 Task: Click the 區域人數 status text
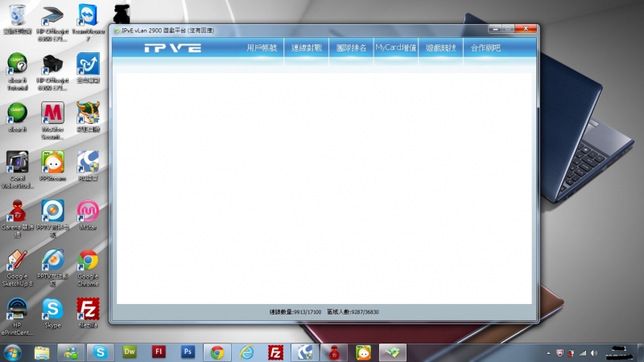pos(353,312)
